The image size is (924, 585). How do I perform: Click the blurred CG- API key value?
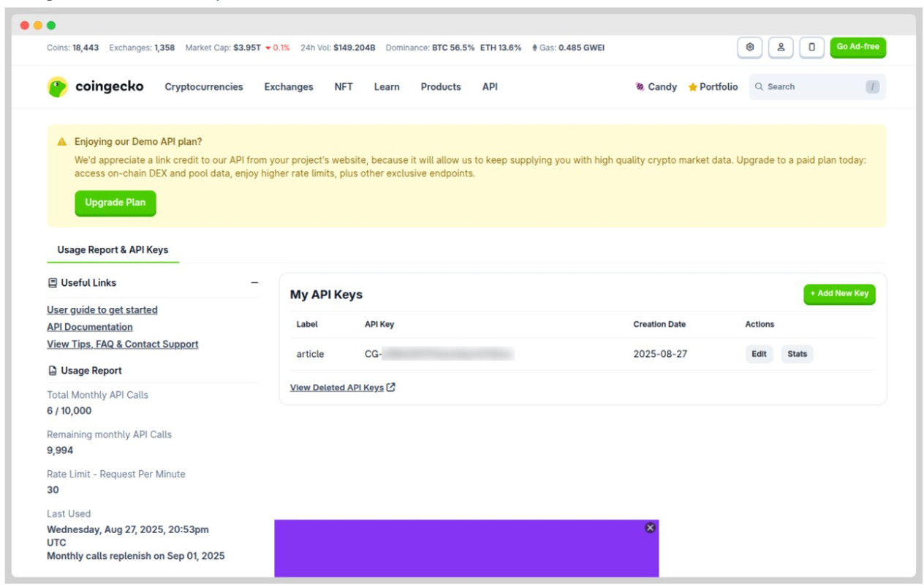[x=439, y=354]
